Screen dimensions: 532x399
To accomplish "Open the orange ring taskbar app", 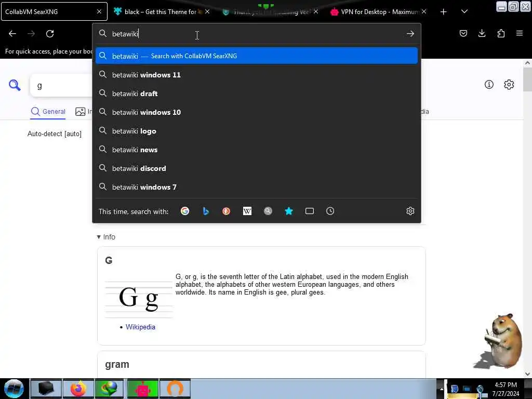I will [175, 389].
